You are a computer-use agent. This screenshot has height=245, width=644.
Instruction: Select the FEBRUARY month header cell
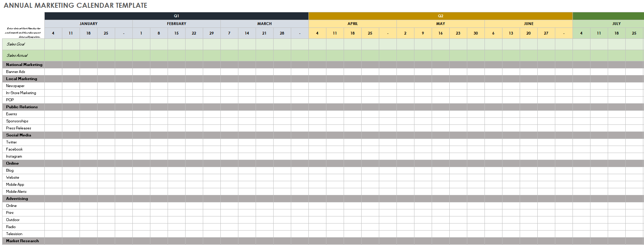(176, 24)
